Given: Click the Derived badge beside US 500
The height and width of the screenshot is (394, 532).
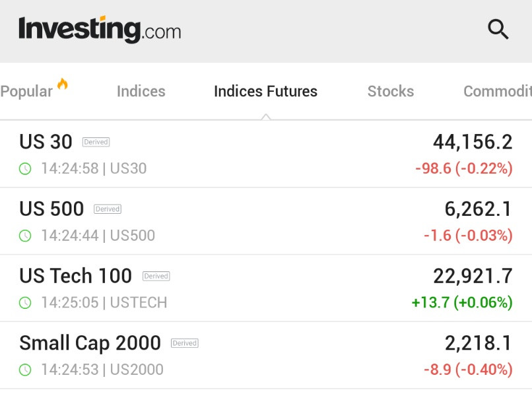Looking at the screenshot, I should pos(108,209).
